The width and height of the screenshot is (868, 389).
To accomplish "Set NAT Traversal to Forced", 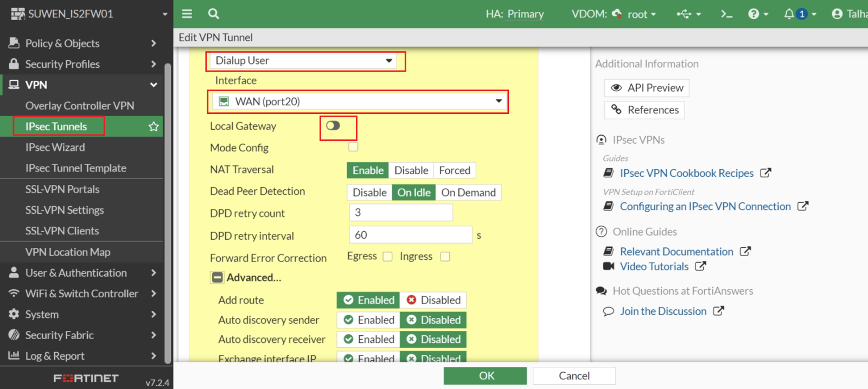I will [454, 170].
